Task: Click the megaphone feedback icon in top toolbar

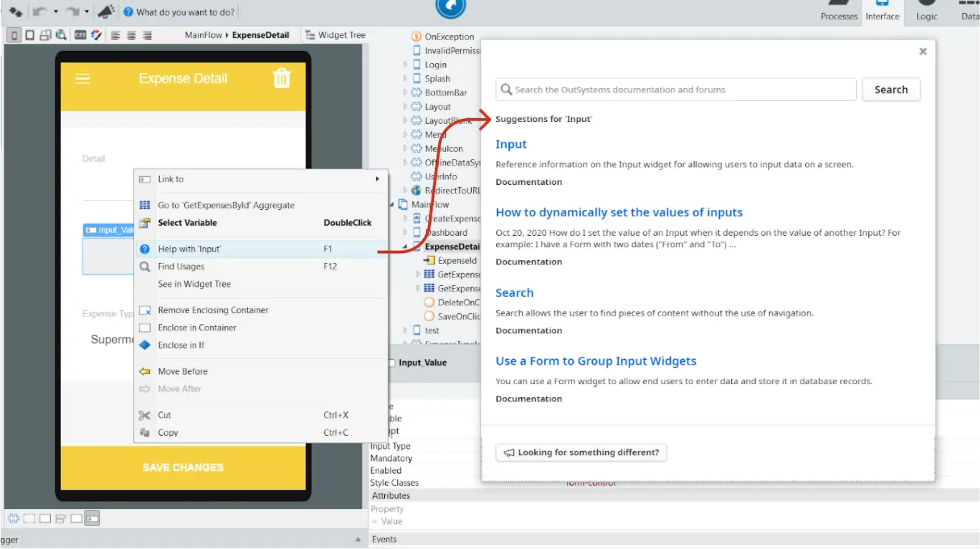Action: tap(106, 11)
